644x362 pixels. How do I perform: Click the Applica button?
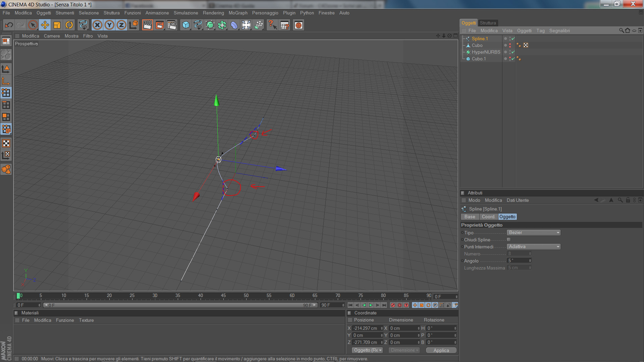(441, 350)
